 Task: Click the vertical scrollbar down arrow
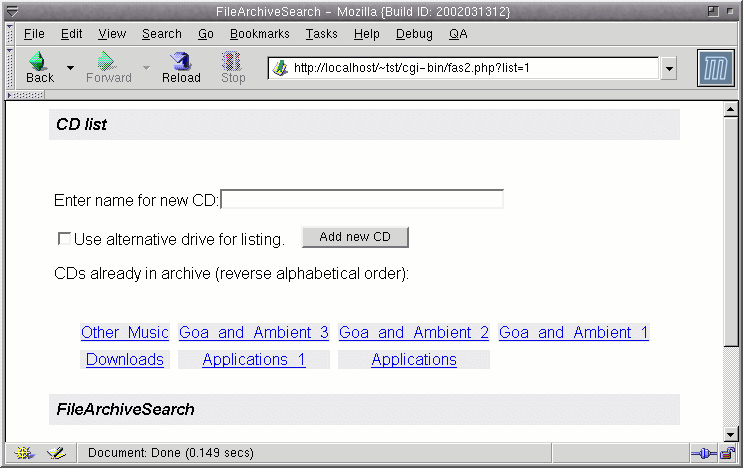(x=730, y=433)
